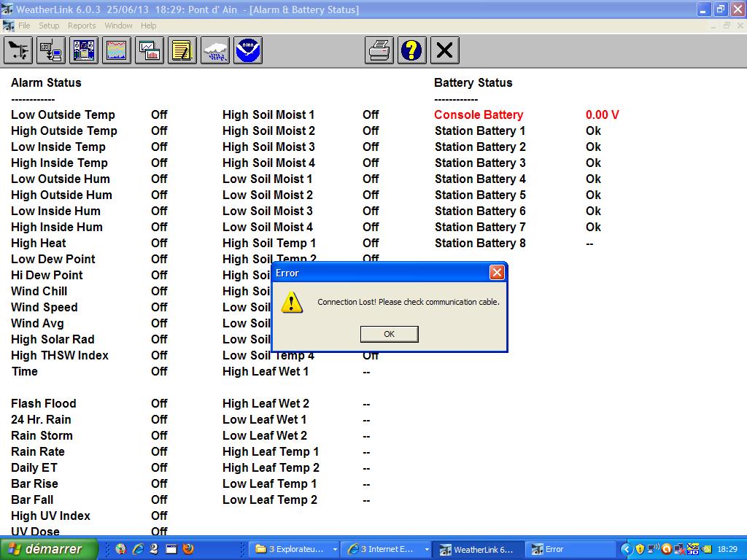Viewport: 747px width, 560px height.
Task: Click the network with red X tray icon
Action: 679,549
